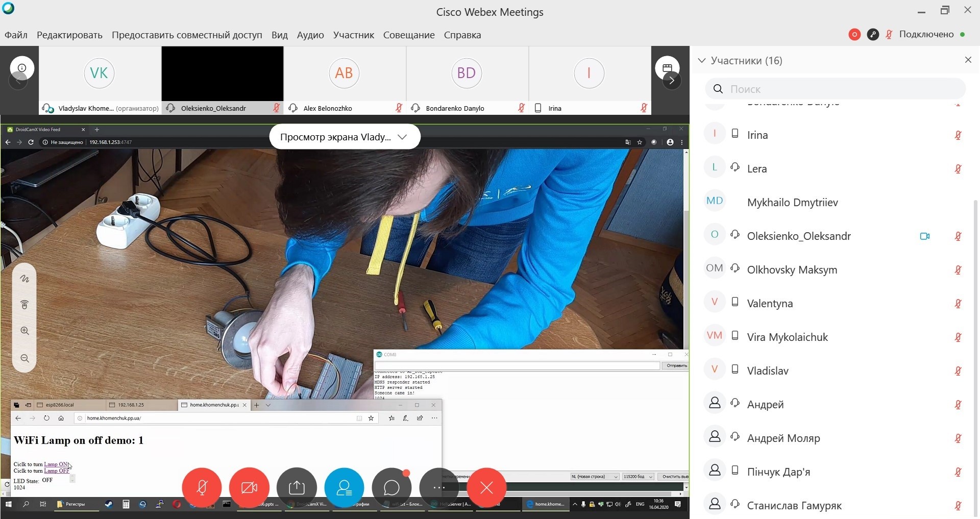Close the participants panel
The height and width of the screenshot is (519, 980).
point(968,60)
